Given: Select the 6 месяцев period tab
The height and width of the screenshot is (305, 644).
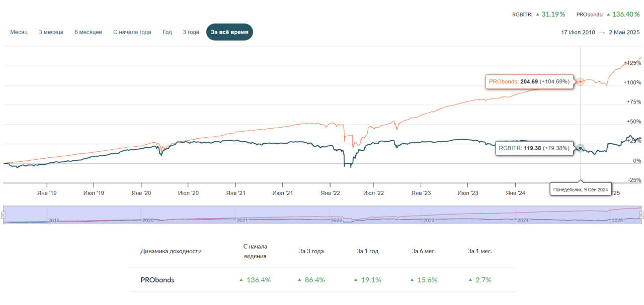Looking at the screenshot, I should coord(88,32).
